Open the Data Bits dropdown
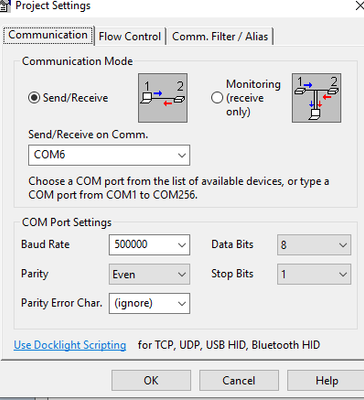The image size is (364, 400). coord(314,245)
